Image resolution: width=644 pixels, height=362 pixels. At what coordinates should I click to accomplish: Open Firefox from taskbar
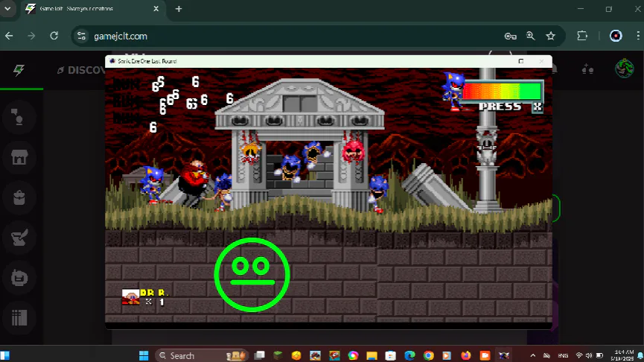click(466, 355)
